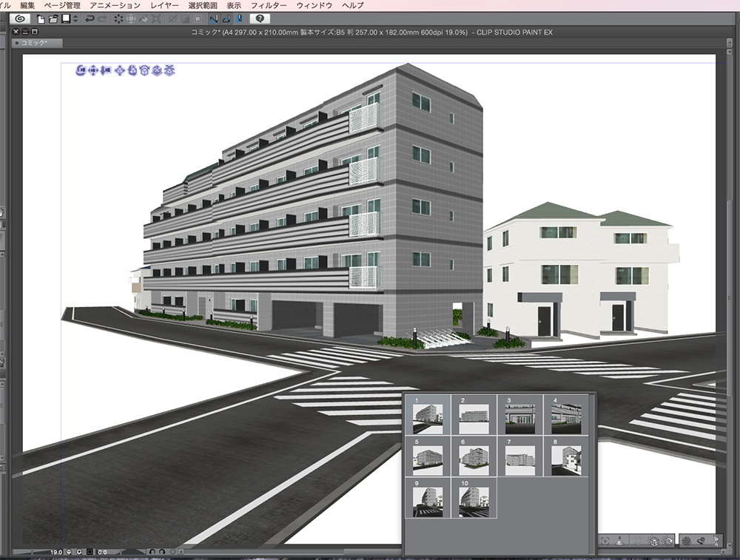Toggle snap to special ruler
The width and height of the screenshot is (740, 560).
click(x=226, y=19)
